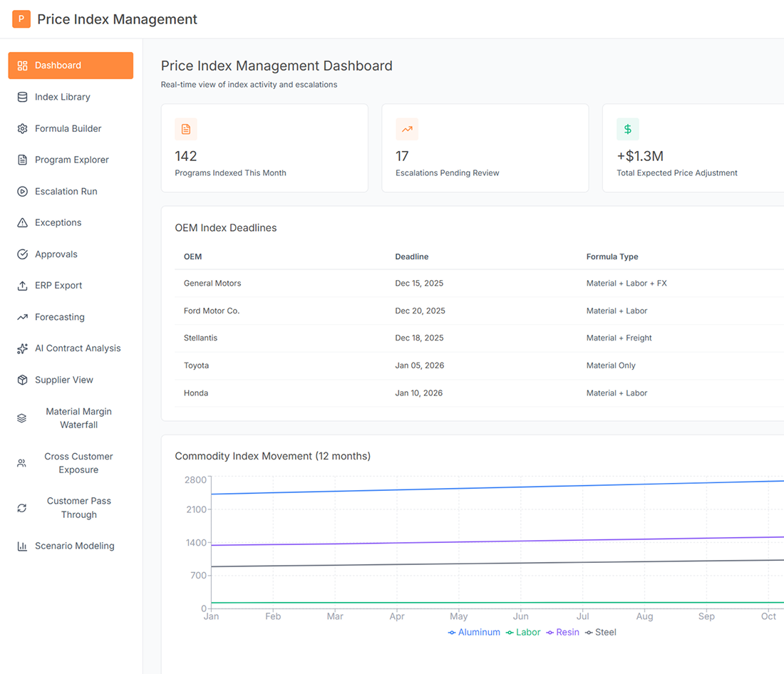This screenshot has width=784, height=674.
Task: Open Material Margin Waterfall page
Action: tap(71, 418)
